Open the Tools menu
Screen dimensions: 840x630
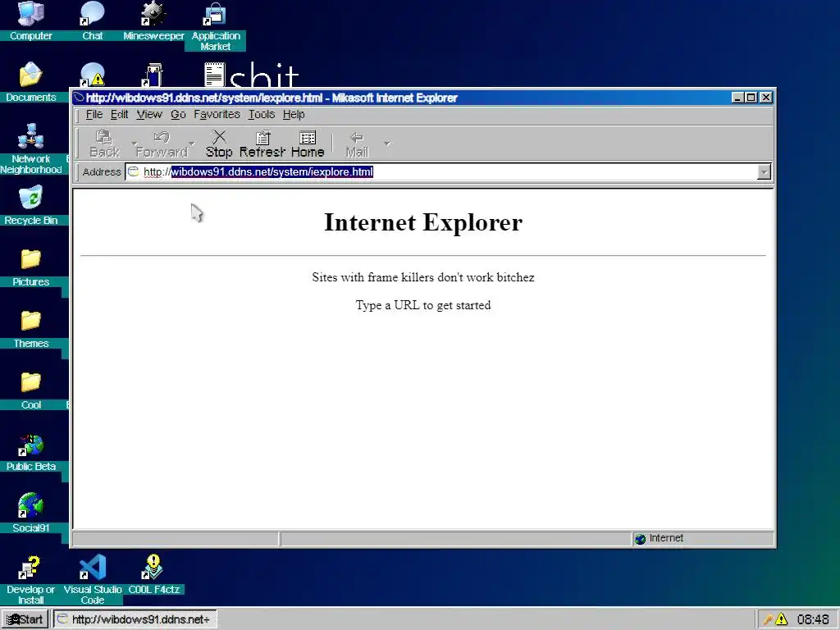point(261,115)
